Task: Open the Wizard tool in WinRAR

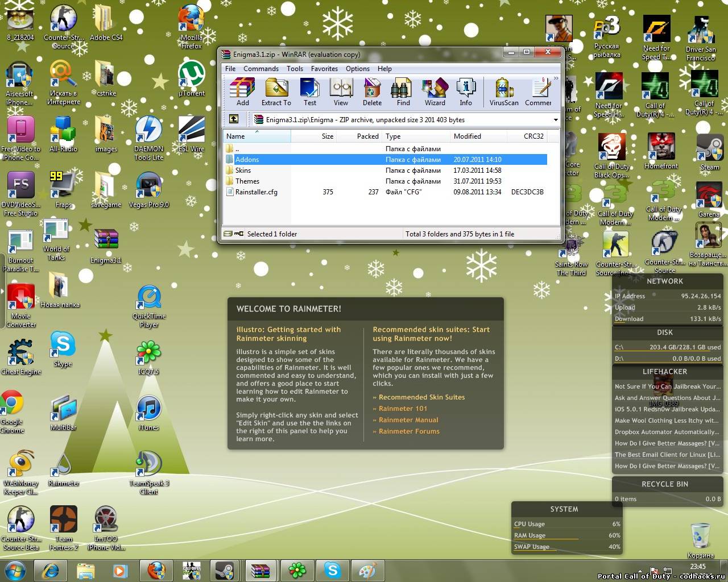Action: (x=435, y=92)
